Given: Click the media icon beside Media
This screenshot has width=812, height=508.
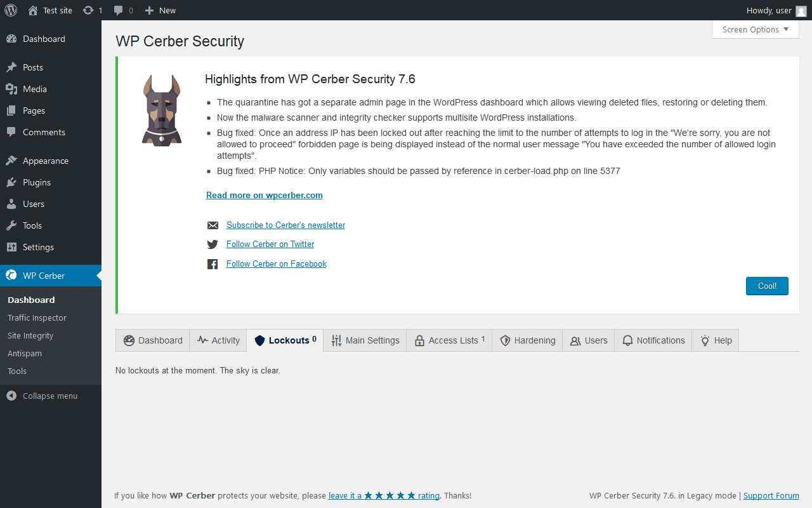Looking at the screenshot, I should click(x=11, y=89).
